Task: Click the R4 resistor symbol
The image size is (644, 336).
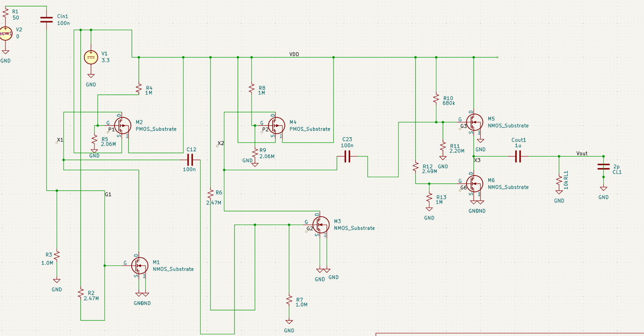Action: 139,88
